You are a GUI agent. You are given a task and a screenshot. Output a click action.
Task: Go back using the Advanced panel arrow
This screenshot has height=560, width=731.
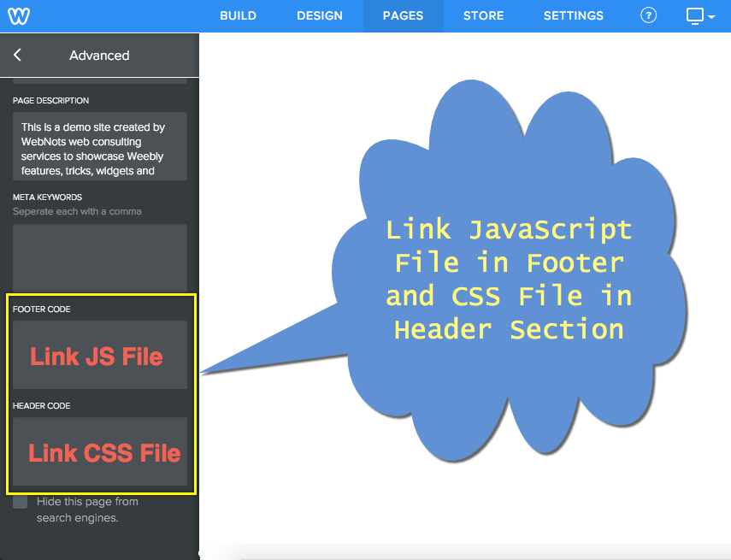(18, 55)
